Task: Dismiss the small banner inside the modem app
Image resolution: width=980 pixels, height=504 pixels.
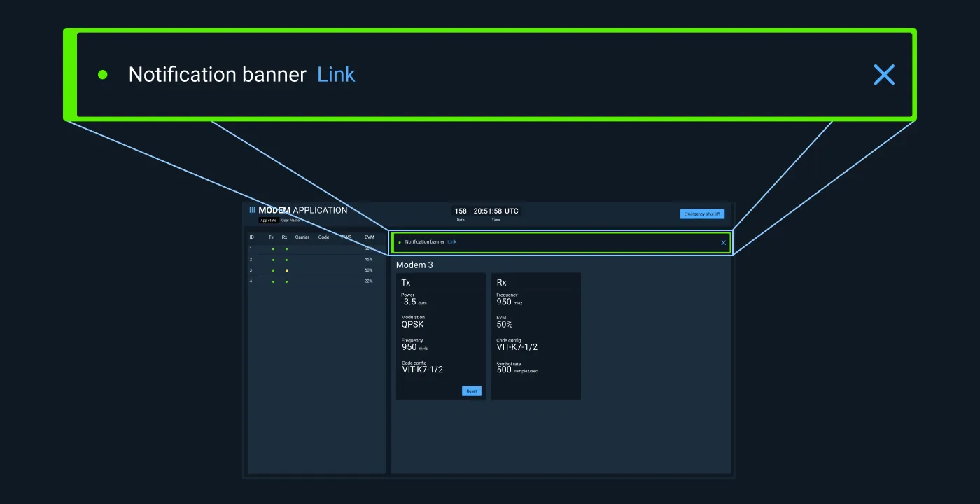Action: point(723,243)
